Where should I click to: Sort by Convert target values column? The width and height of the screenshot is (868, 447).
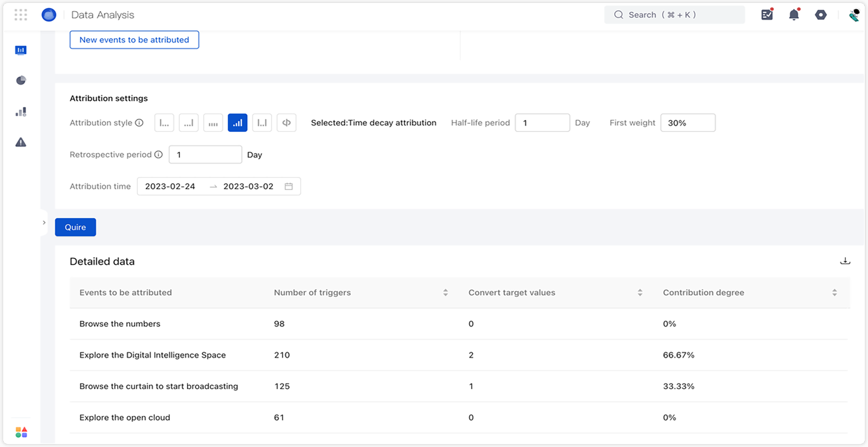pyautogui.click(x=640, y=293)
